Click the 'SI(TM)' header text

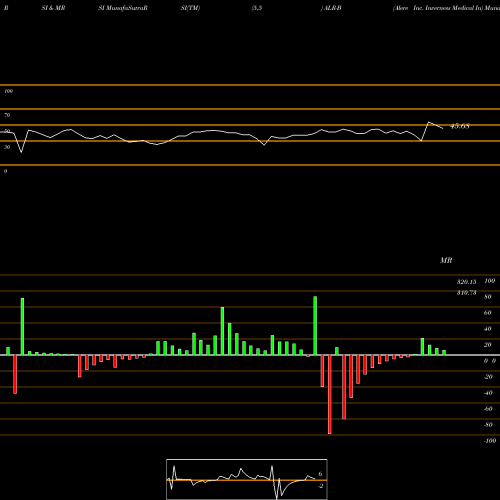pos(190,8)
